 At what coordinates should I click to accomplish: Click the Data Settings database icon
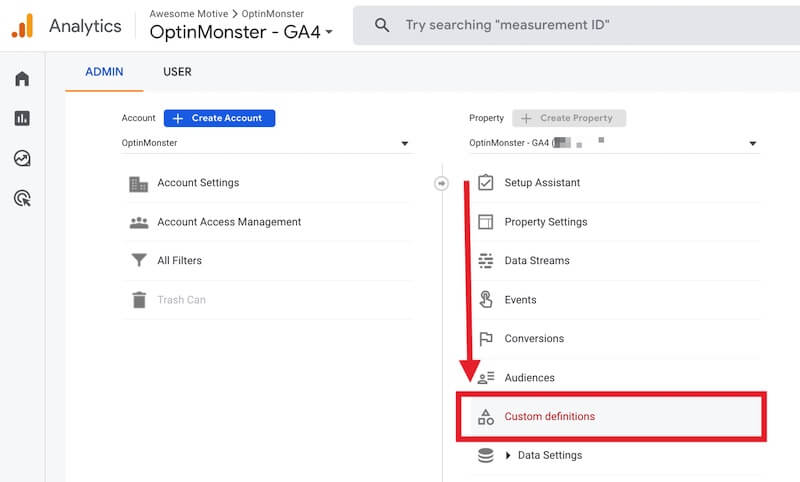[x=486, y=455]
